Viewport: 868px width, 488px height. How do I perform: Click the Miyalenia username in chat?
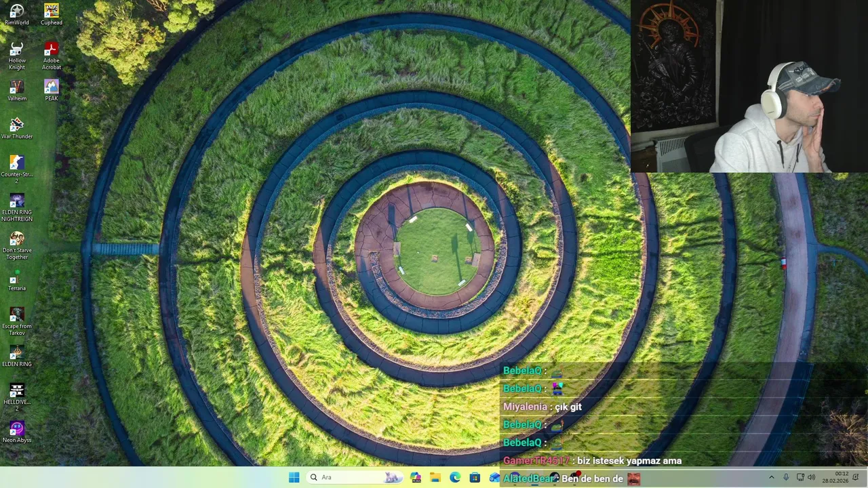tap(525, 407)
